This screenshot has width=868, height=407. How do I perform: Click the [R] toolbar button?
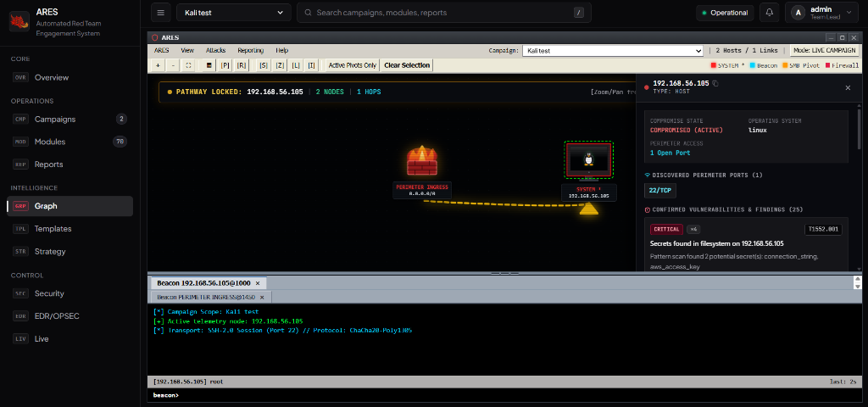coord(242,65)
